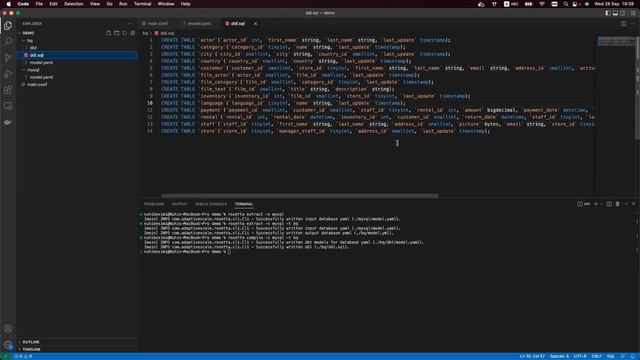Viewport: 640px width, 360px height.
Task: Click the code minimap preview
Action: click(x=616, y=41)
